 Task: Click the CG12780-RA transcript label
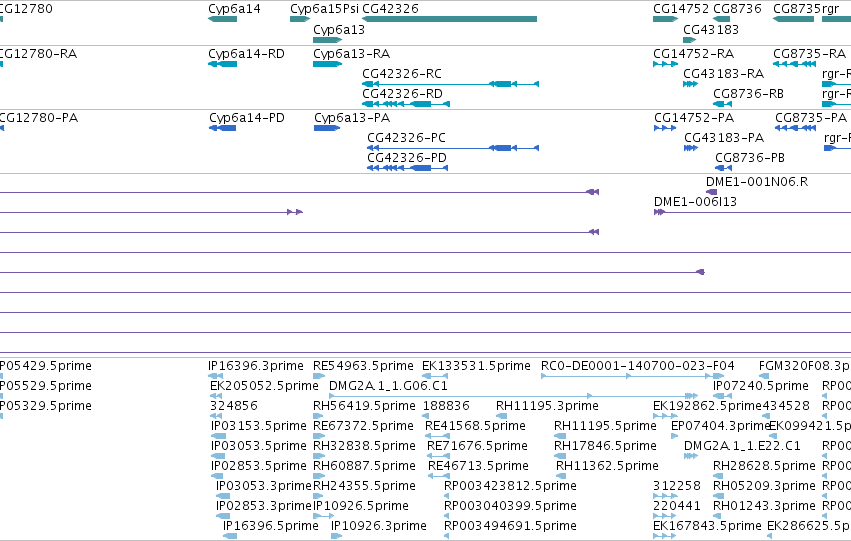tap(37, 54)
